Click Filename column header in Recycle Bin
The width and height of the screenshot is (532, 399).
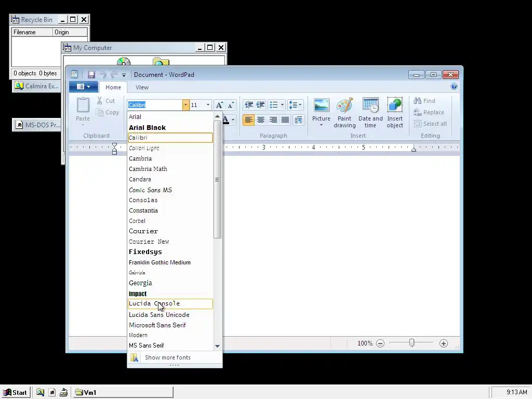coord(32,32)
